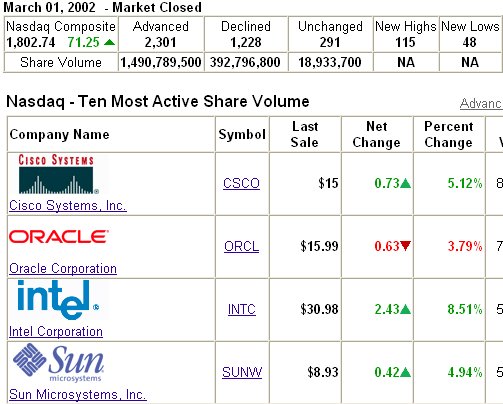Open the CSCO symbol link
The image size is (503, 404).
[241, 183]
